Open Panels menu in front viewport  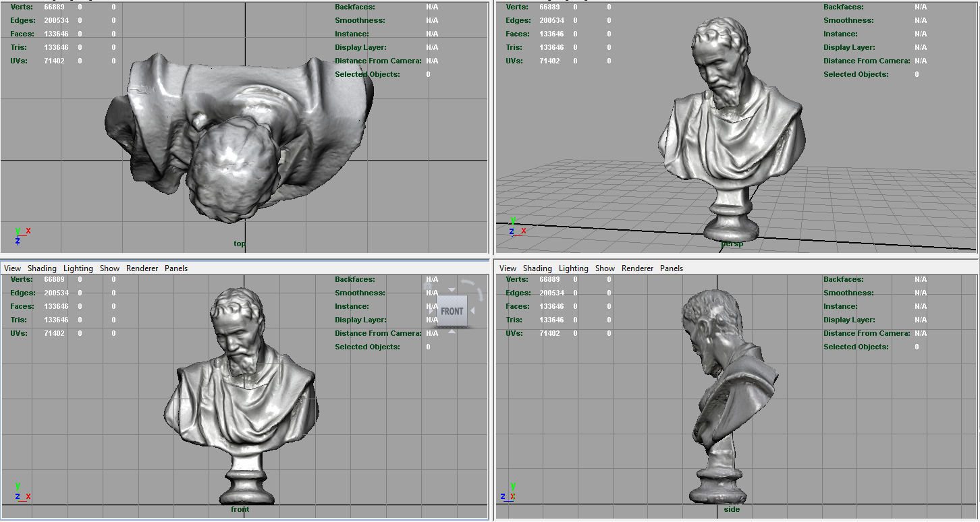click(x=176, y=268)
